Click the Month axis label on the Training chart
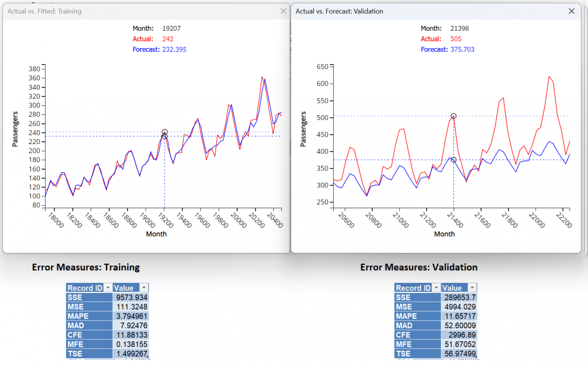 pos(156,234)
